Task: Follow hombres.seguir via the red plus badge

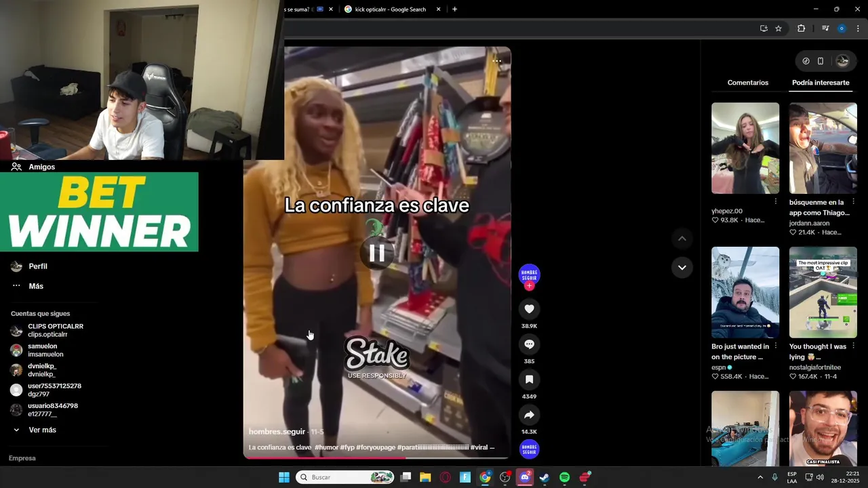Action: click(x=529, y=286)
